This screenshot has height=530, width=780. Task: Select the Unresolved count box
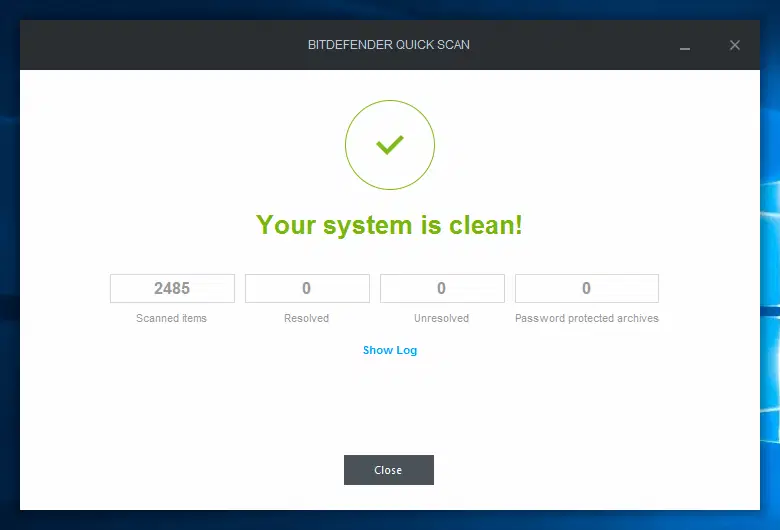442,288
